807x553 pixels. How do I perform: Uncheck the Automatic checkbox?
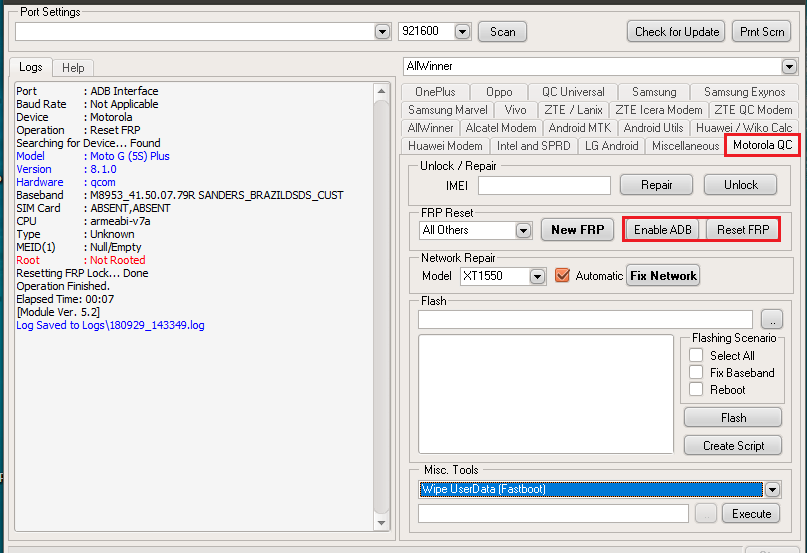[x=563, y=275]
